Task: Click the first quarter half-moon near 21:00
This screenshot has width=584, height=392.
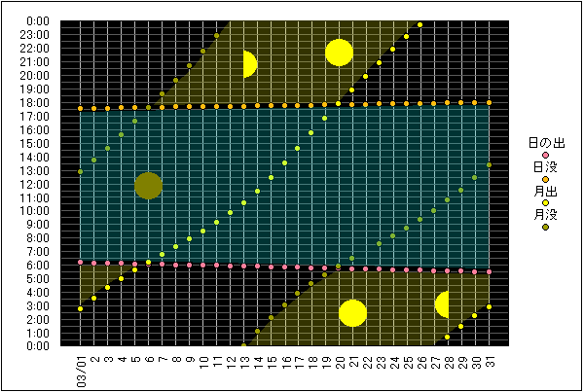Action: 249,64
